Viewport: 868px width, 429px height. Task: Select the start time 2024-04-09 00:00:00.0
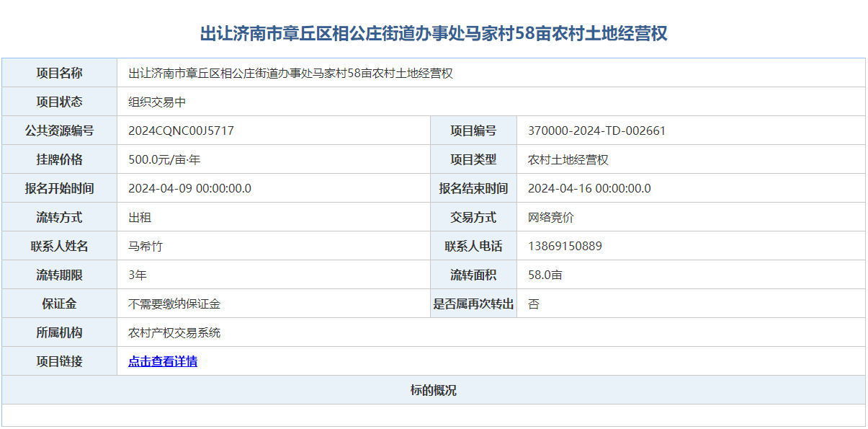[189, 188]
